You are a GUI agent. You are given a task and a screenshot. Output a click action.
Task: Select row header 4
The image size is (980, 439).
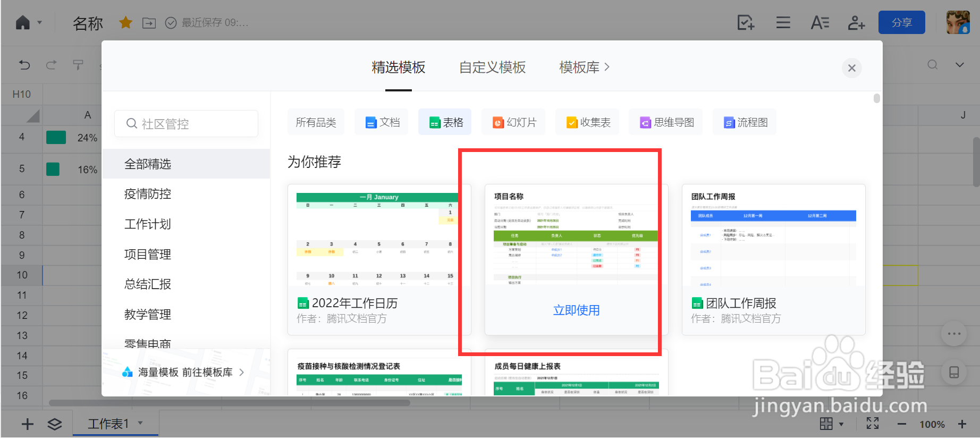tap(22, 137)
